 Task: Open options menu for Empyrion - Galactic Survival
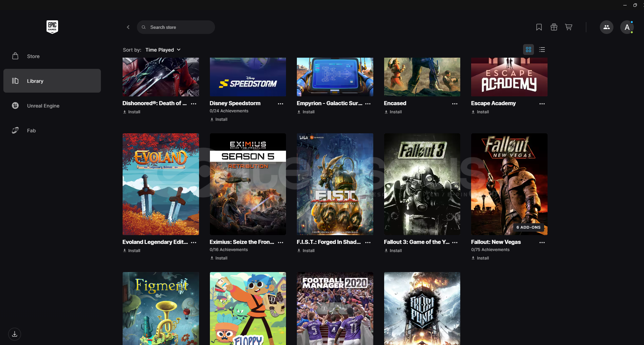(x=368, y=104)
